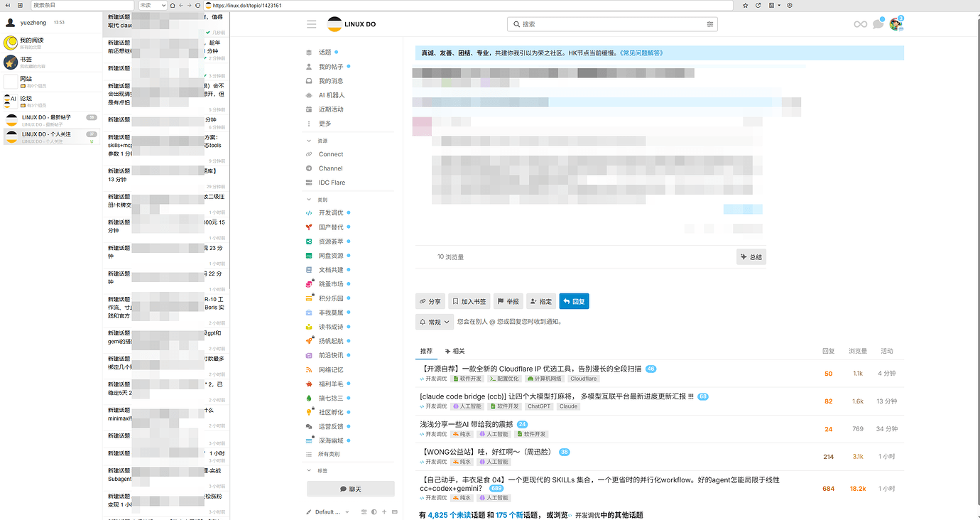Click the blue 回复 button
Viewport: 980px width, 520px height.
click(574, 301)
